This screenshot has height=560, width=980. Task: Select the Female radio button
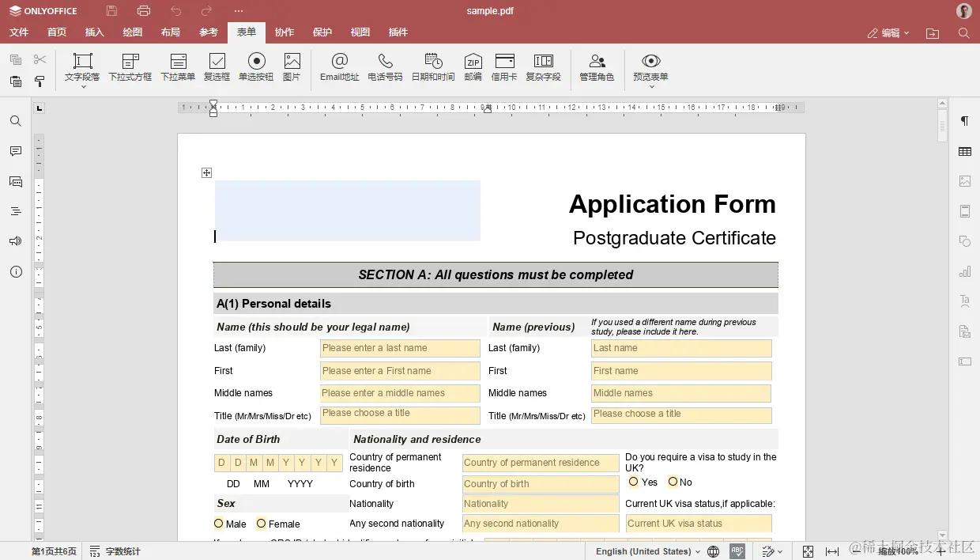[261, 524]
